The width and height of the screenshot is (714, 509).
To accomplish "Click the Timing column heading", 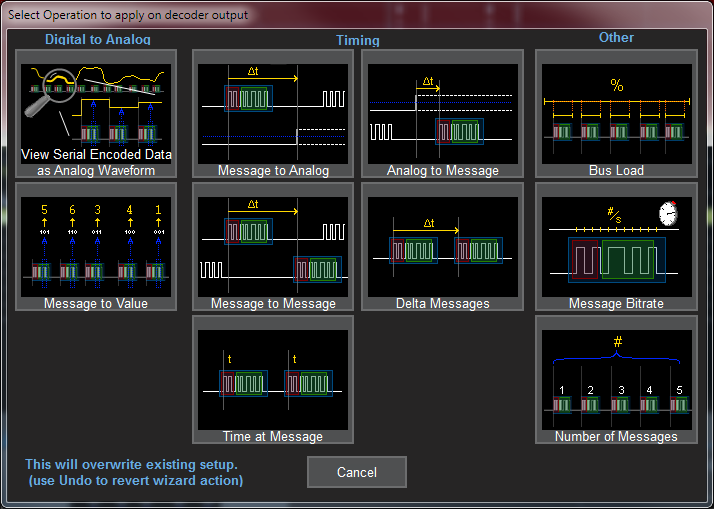I will tap(357, 41).
